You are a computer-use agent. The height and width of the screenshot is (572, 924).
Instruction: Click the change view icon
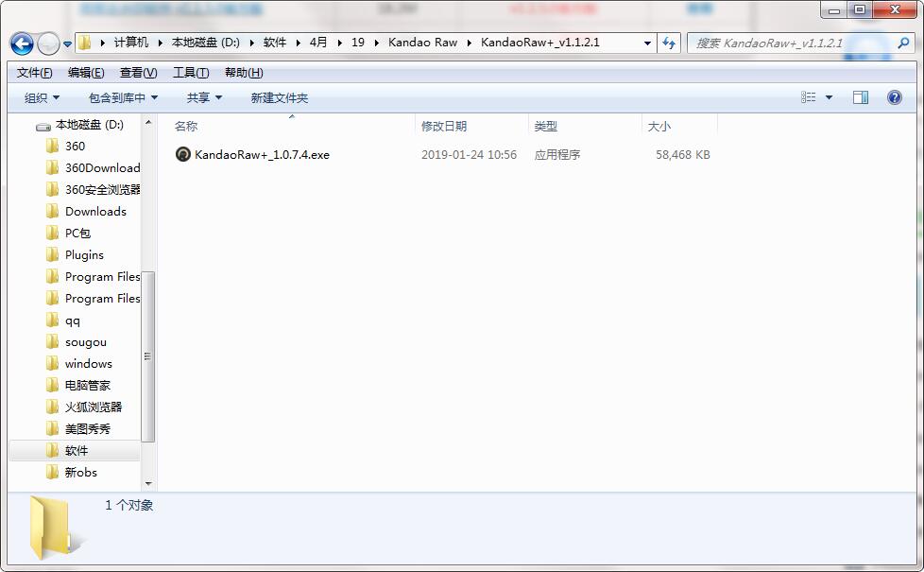tap(809, 97)
